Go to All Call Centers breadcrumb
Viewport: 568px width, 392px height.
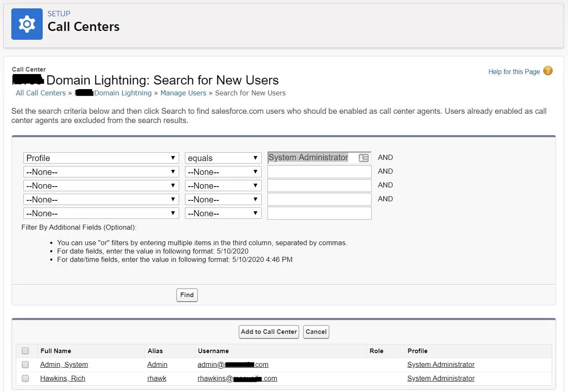click(x=41, y=93)
